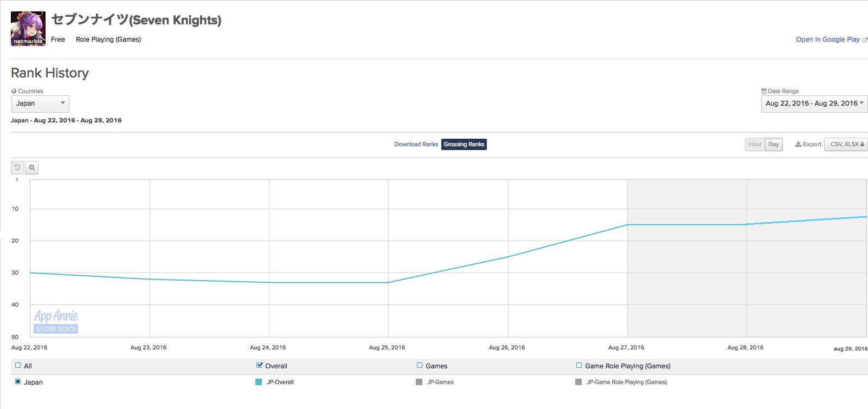Switch chart granularity to Hour
Screen dimensions: 868x409
755,144
